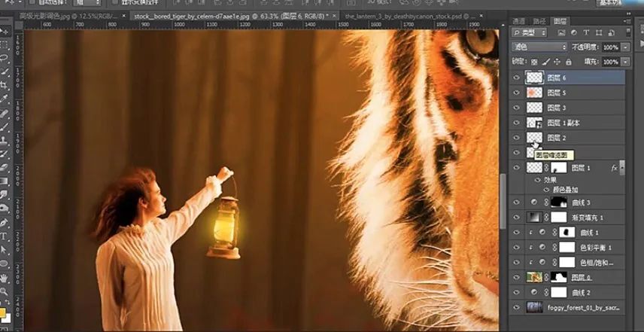Hide layer 图层 6 via eye icon
Screen dimensions: 644x332
pos(516,78)
